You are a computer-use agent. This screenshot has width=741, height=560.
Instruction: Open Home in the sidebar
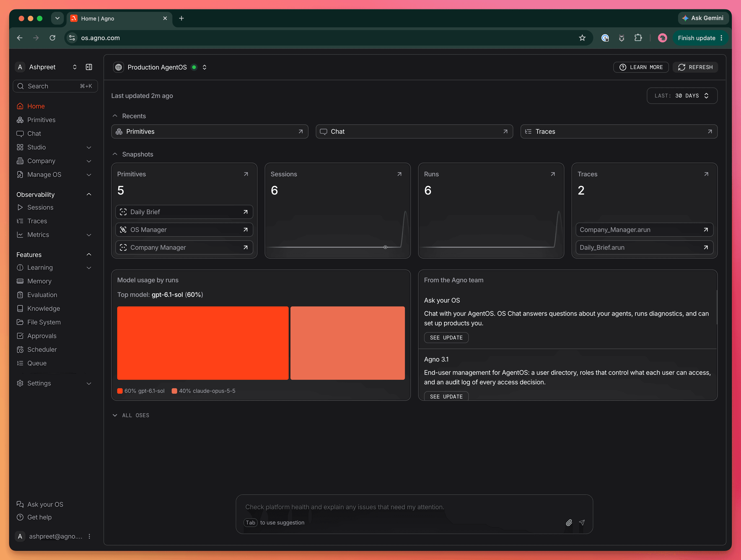coord(55,106)
